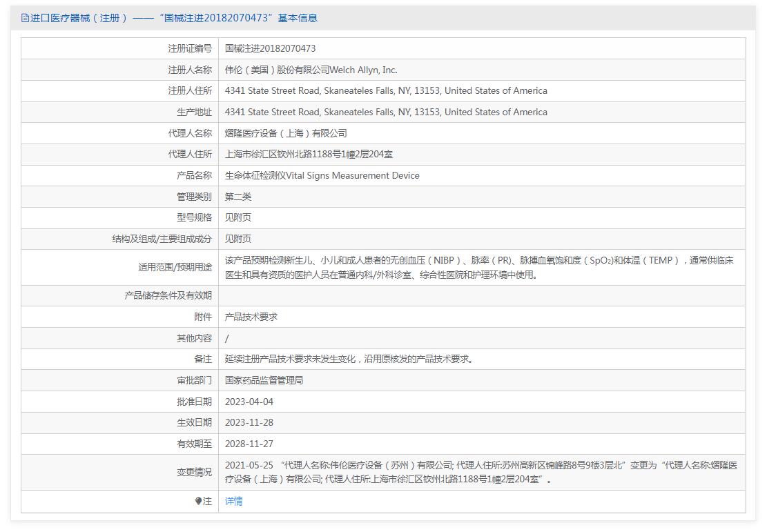This screenshot has height=532, width=767.
Task: Click the 附件 label
Action: click(x=203, y=317)
